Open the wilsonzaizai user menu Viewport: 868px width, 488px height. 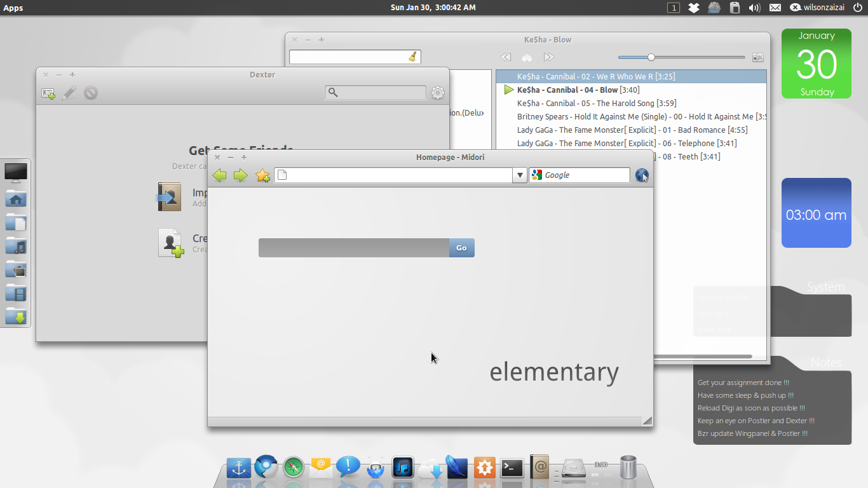817,8
